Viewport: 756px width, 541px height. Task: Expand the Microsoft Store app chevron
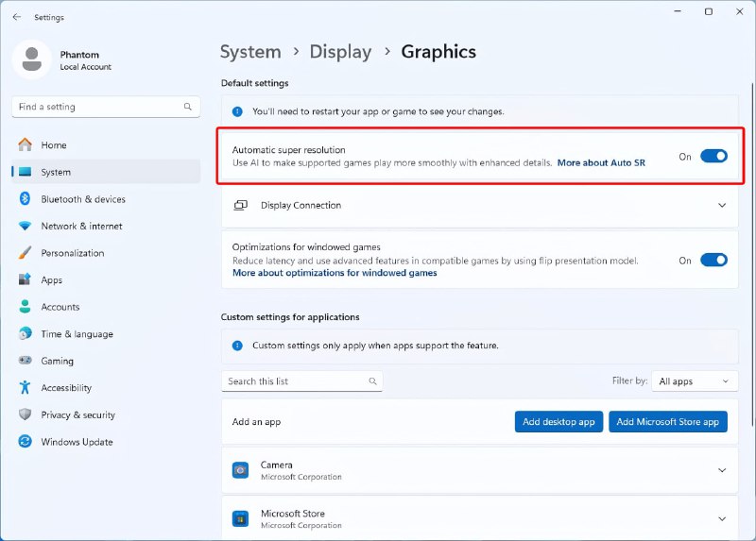(x=722, y=519)
